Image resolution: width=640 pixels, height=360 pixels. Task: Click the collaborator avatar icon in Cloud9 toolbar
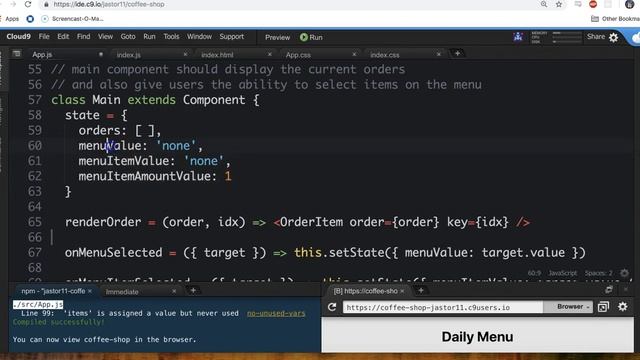click(518, 37)
